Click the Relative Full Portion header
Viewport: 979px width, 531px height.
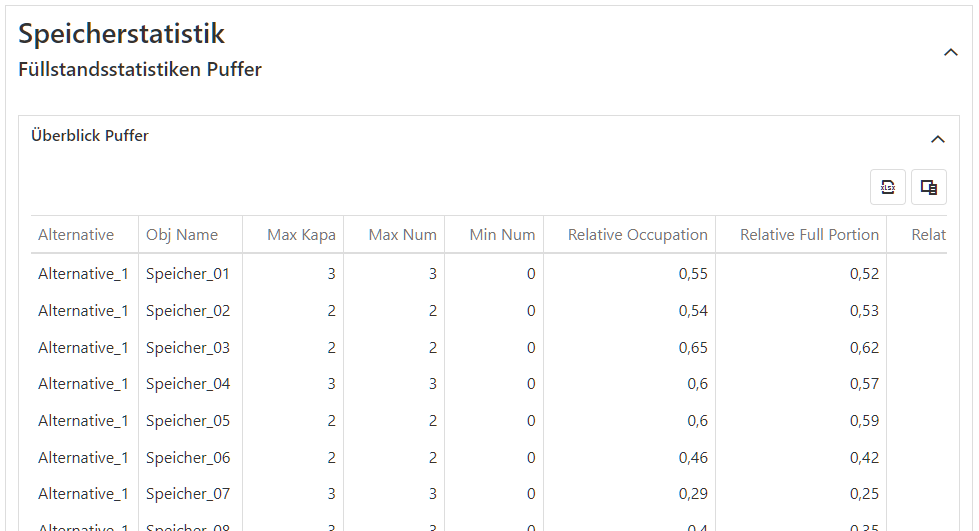[x=809, y=235]
